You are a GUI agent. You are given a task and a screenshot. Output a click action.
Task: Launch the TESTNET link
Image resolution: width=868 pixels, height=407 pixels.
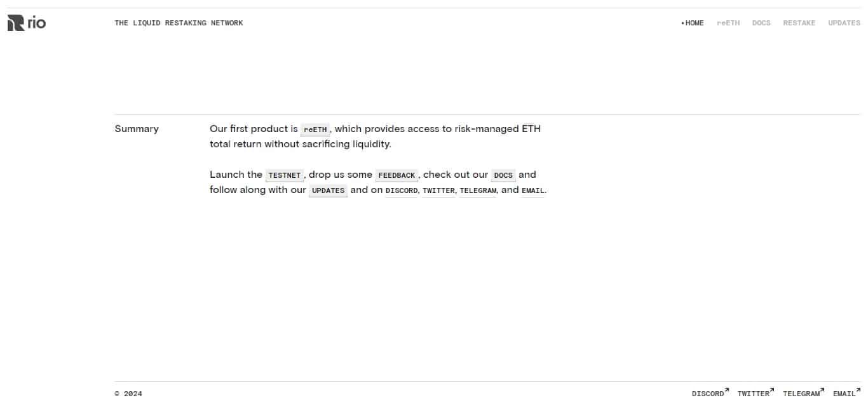tap(284, 175)
